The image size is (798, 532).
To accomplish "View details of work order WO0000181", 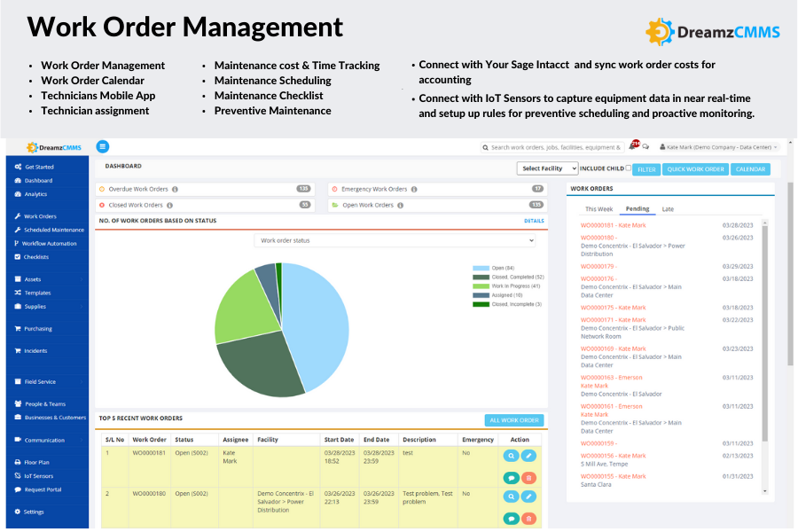I will 511,456.
